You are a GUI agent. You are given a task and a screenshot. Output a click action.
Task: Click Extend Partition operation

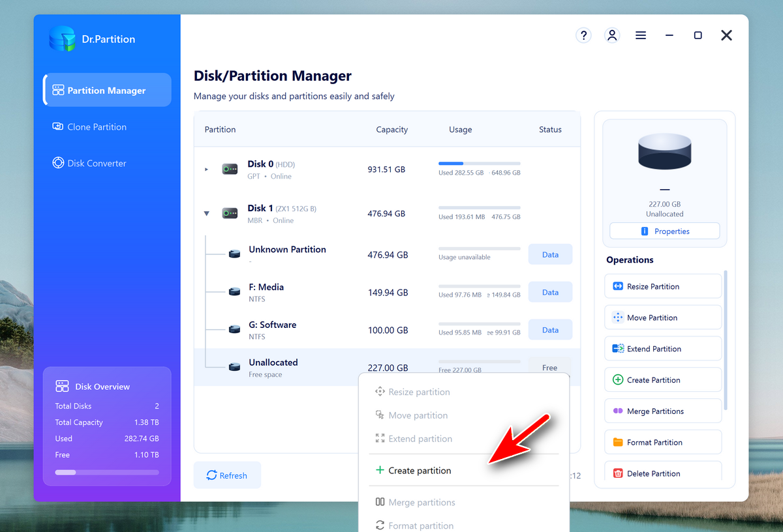[663, 349]
